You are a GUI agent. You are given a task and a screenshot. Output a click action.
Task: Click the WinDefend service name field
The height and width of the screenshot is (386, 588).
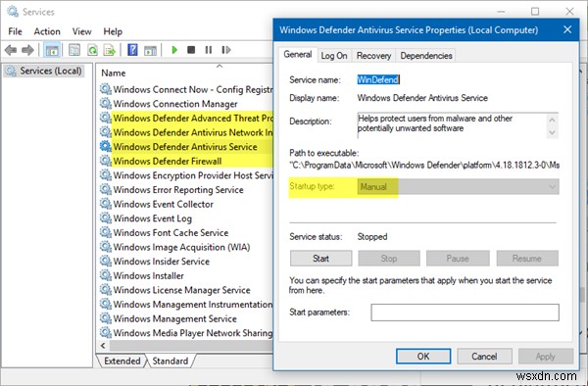[378, 79]
